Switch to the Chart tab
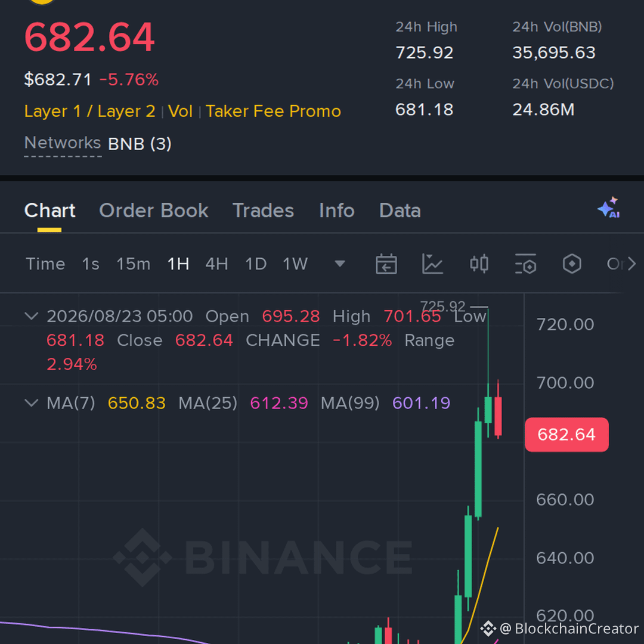This screenshot has height=644, width=644. pyautogui.click(x=49, y=210)
